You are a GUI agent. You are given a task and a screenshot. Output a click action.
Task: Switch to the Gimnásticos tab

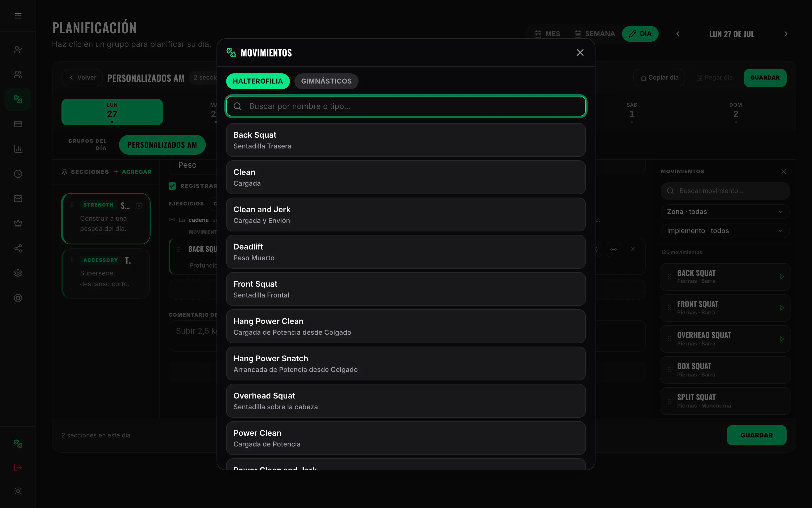click(x=326, y=81)
